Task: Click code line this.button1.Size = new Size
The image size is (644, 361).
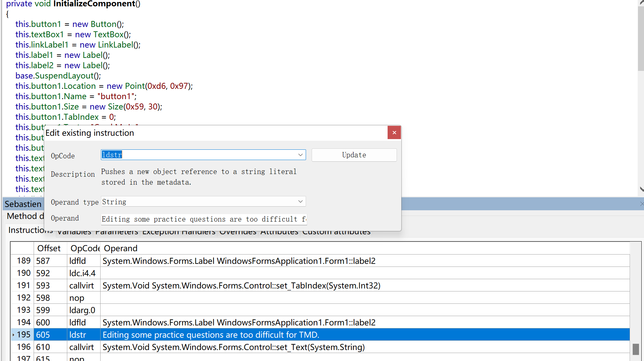Action: point(89,107)
